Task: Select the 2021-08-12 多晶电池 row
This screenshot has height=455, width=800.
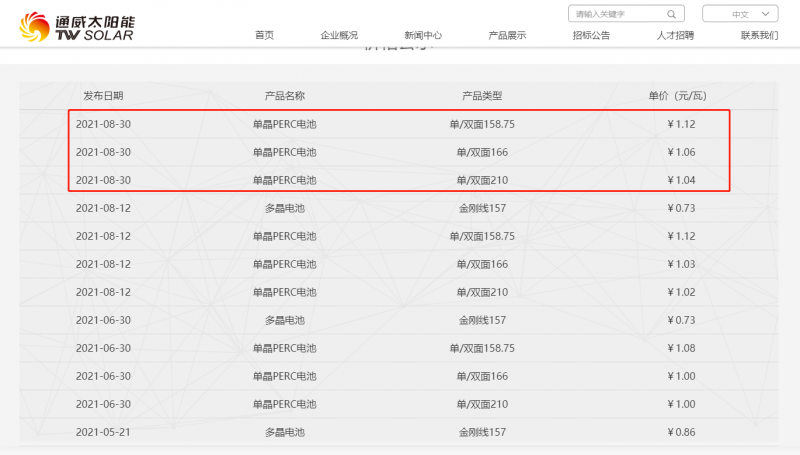Action: pyautogui.click(x=400, y=208)
